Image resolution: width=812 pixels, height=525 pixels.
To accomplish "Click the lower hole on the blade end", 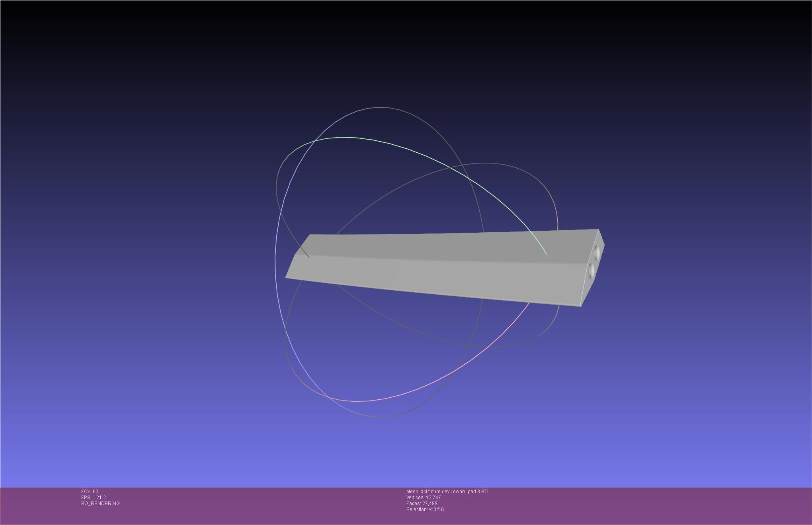I will (591, 270).
